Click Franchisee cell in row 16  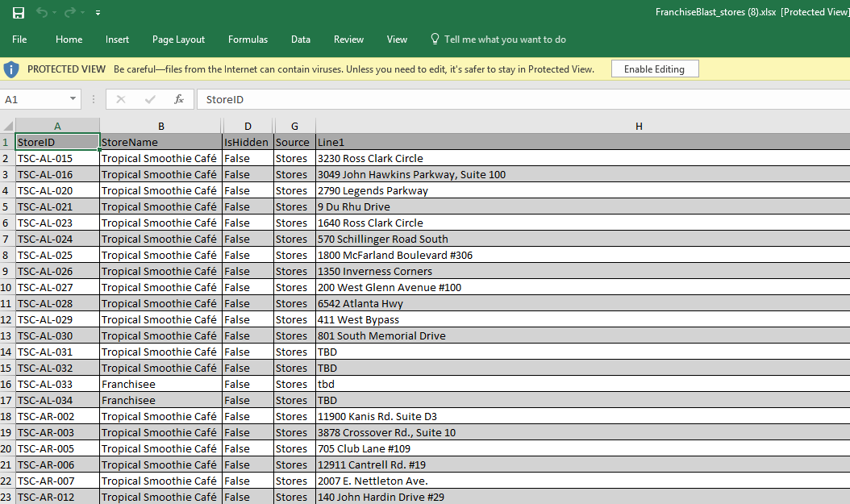click(161, 384)
